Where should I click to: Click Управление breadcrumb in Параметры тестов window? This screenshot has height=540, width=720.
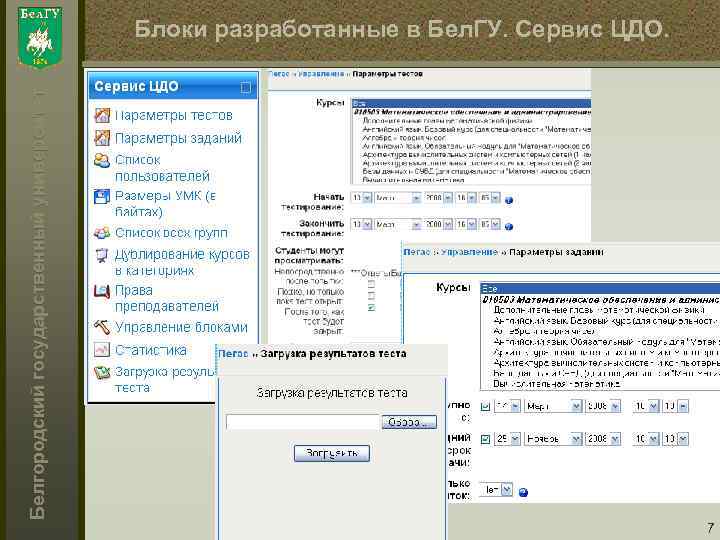(321, 74)
